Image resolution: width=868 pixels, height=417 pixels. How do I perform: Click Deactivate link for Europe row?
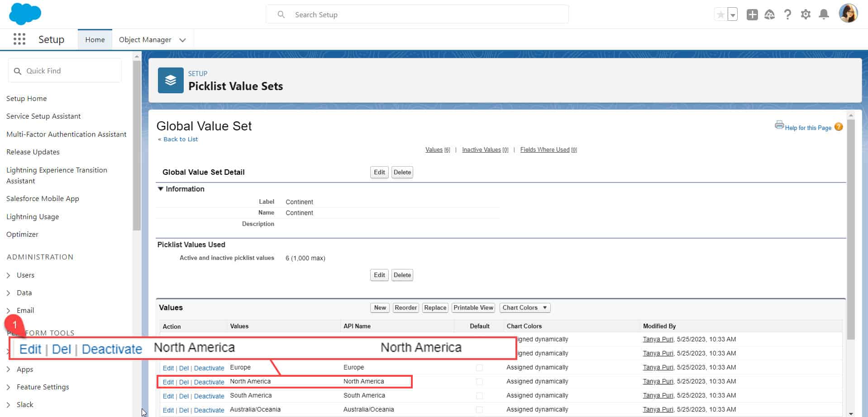209,368
